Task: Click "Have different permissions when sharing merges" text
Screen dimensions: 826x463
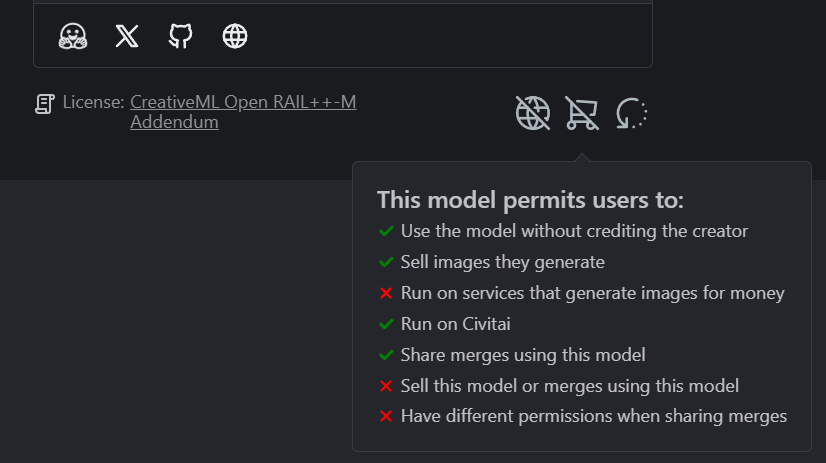Action: 594,416
